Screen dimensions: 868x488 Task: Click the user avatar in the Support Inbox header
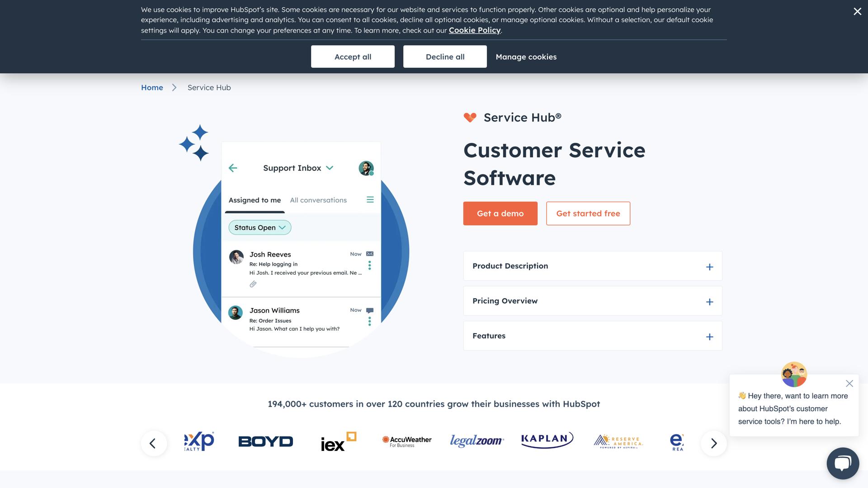point(366,168)
